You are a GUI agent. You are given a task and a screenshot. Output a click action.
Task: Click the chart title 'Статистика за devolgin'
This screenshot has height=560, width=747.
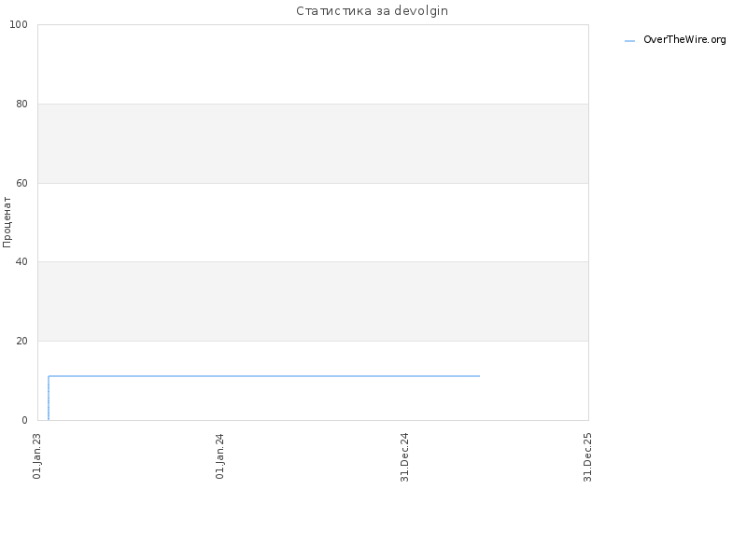click(x=372, y=11)
